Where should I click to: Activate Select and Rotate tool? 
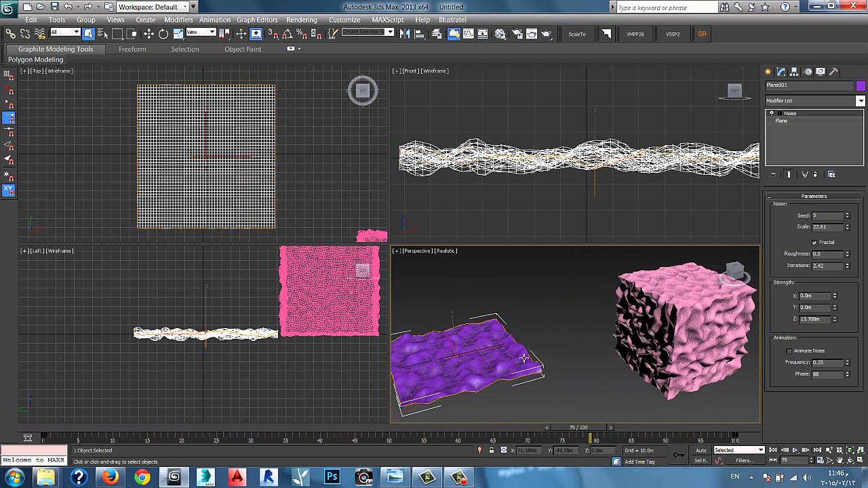coord(163,33)
